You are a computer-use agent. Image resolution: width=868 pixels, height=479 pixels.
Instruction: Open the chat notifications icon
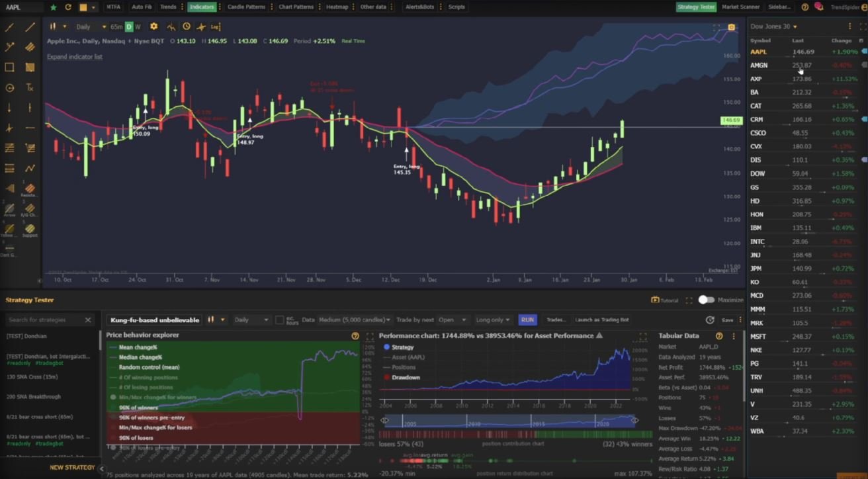pyautogui.click(x=818, y=7)
